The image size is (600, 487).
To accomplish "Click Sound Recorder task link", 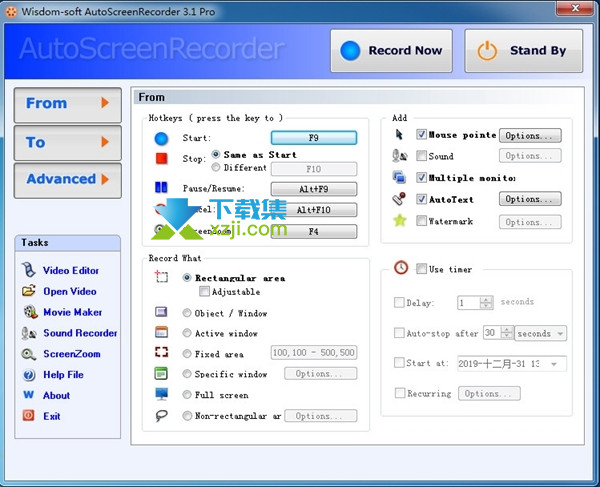I will coord(80,333).
